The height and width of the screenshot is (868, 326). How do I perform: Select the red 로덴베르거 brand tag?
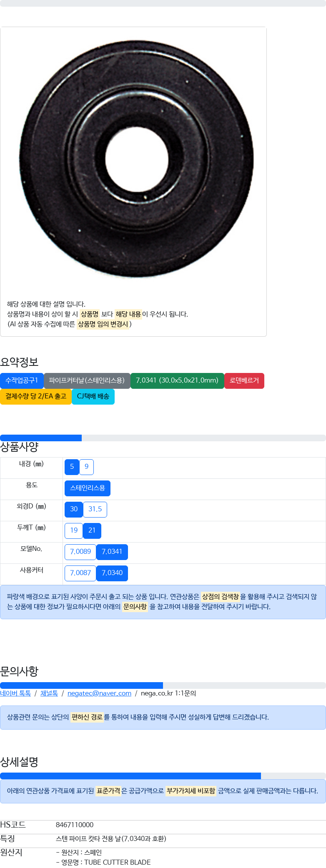click(x=244, y=380)
